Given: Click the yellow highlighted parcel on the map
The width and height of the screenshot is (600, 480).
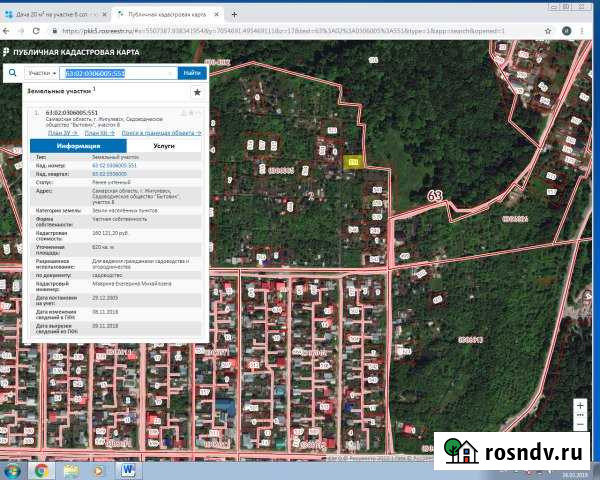Looking at the screenshot, I should click(x=352, y=161).
